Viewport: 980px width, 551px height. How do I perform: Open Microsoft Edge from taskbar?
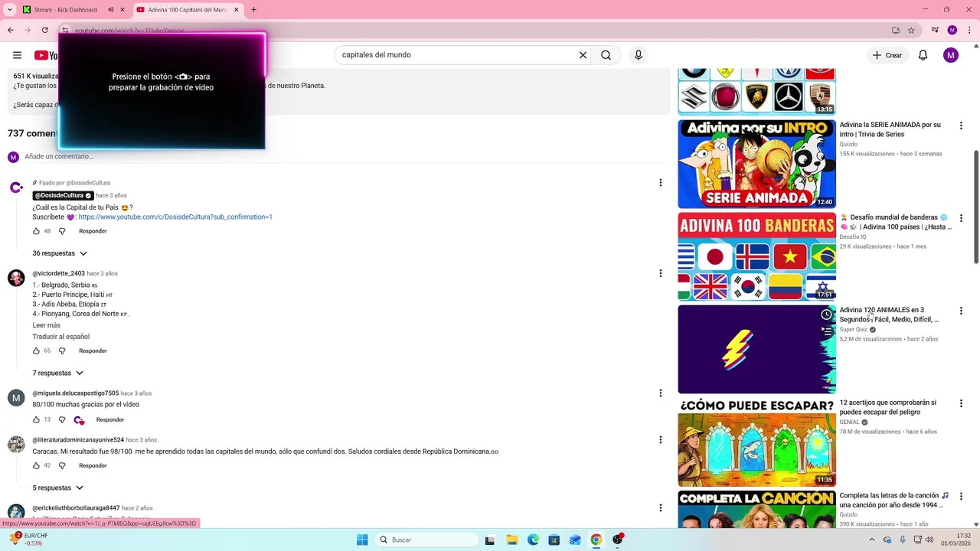pyautogui.click(x=533, y=540)
